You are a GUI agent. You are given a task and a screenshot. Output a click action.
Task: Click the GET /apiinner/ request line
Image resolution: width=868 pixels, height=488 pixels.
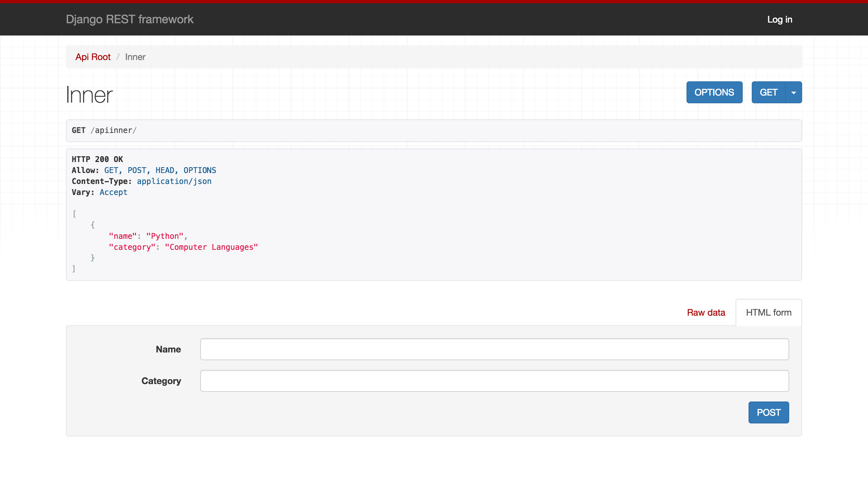click(104, 130)
